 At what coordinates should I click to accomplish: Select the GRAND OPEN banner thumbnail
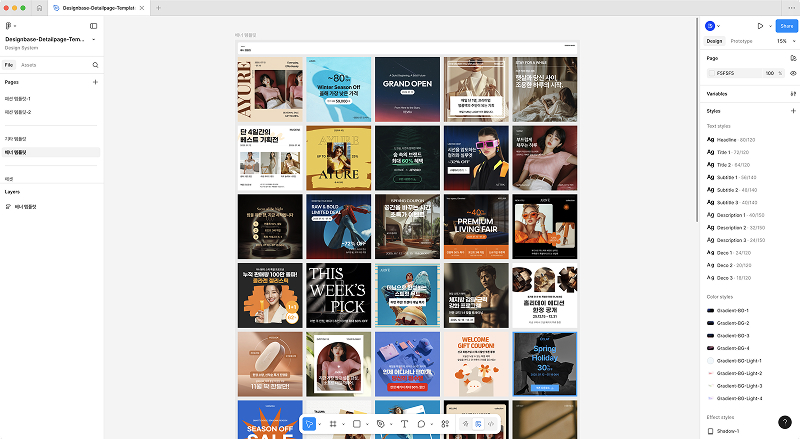[407, 89]
